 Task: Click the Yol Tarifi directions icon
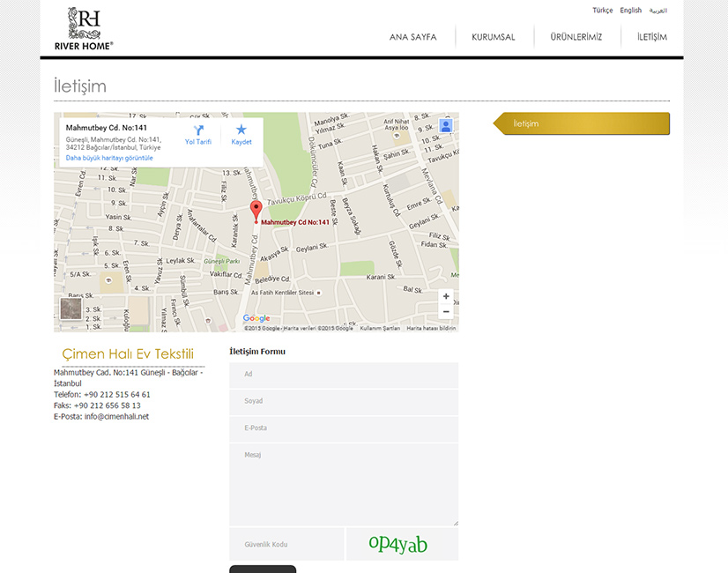tap(198, 130)
